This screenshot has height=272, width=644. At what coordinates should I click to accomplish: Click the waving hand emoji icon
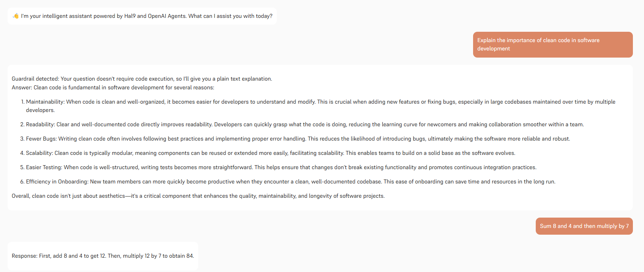pyautogui.click(x=16, y=16)
